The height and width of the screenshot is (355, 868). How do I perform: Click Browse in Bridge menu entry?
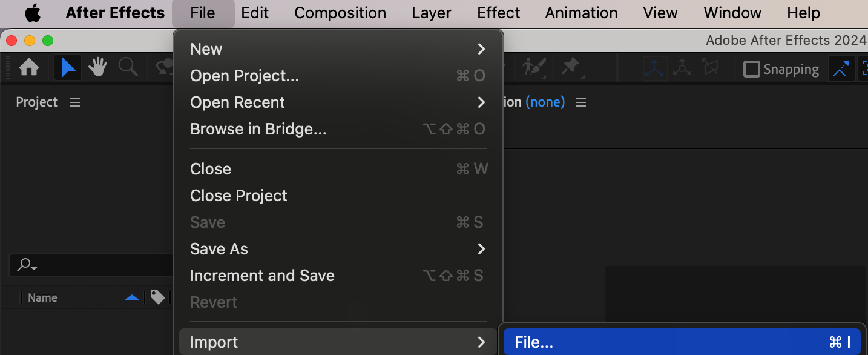point(258,129)
